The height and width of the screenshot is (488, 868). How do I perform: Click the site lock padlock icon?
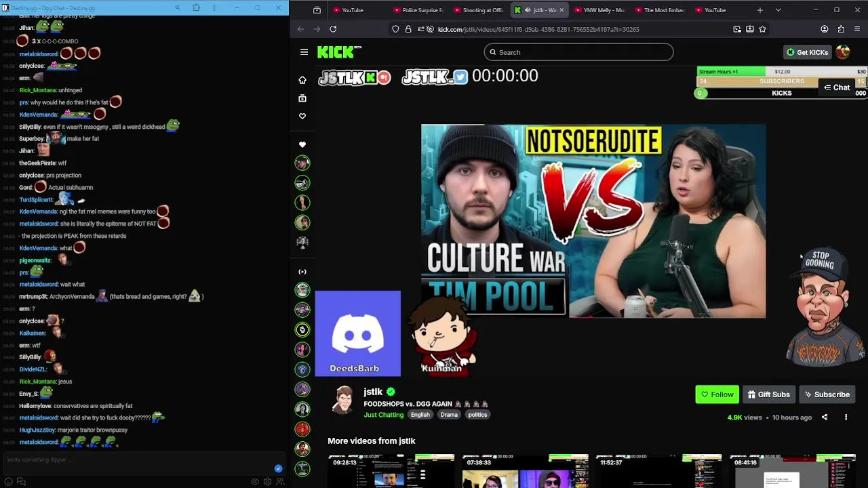[x=408, y=29]
